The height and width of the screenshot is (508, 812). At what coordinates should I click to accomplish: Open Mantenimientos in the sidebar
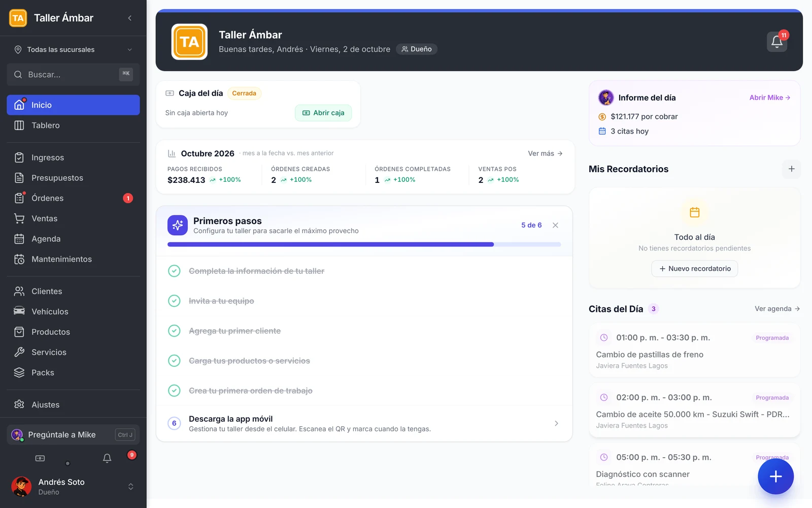pos(73,259)
